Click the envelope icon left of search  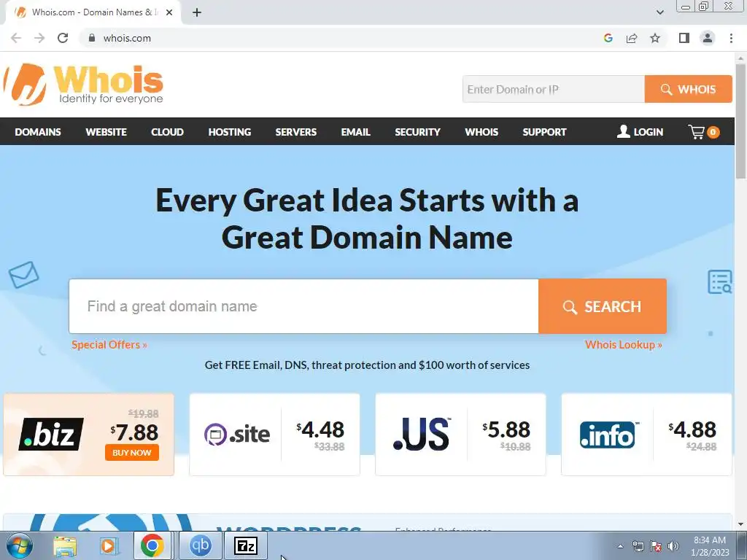(24, 275)
